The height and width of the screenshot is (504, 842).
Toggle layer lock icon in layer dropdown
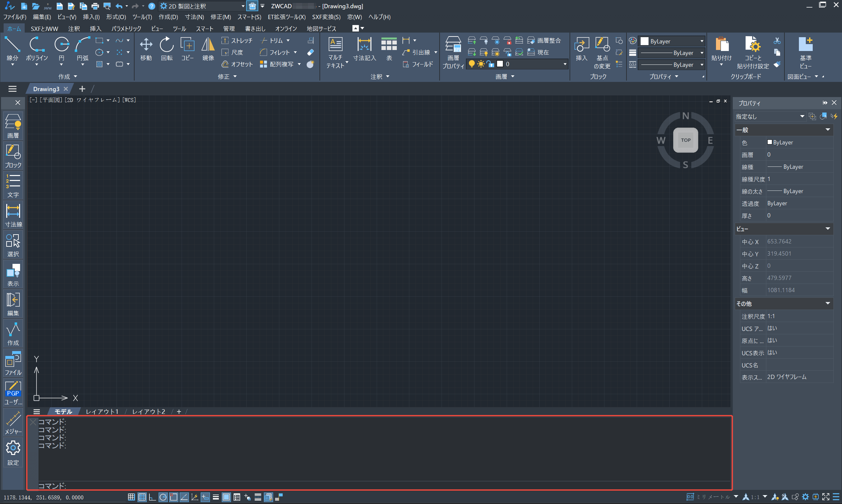[x=490, y=64]
